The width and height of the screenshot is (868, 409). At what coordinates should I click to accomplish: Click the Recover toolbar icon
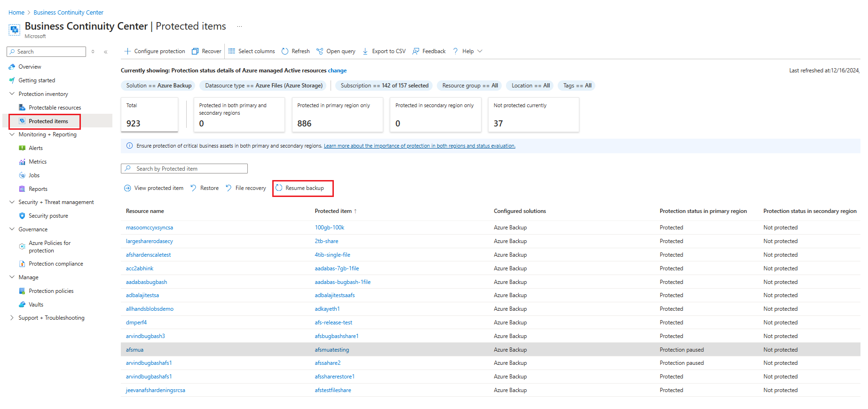point(195,51)
